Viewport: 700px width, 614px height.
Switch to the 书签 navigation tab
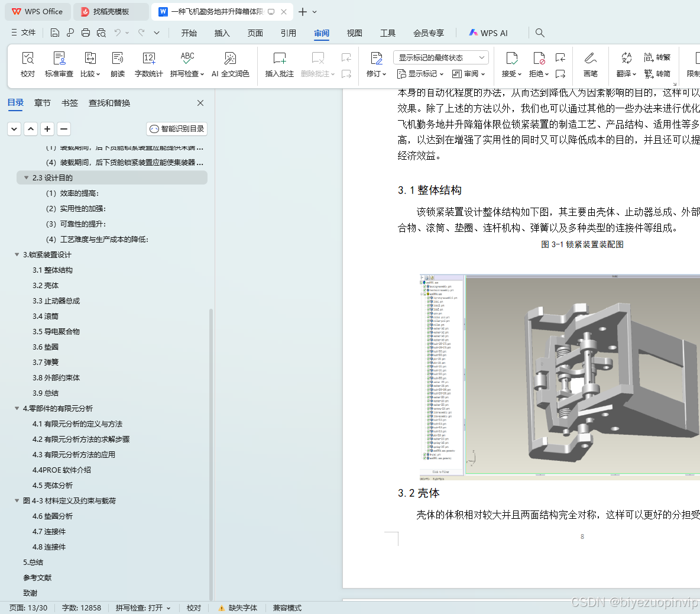coord(70,103)
